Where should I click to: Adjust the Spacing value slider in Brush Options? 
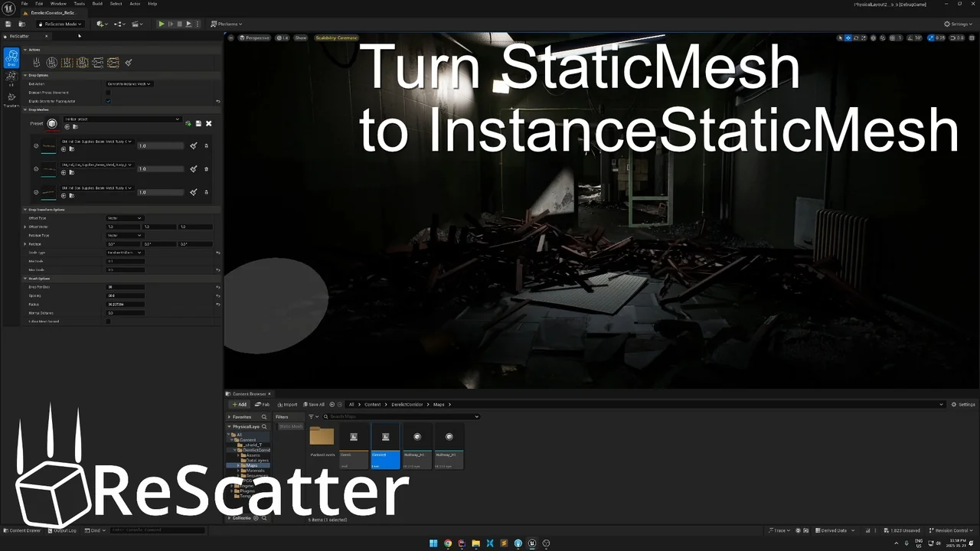point(125,295)
